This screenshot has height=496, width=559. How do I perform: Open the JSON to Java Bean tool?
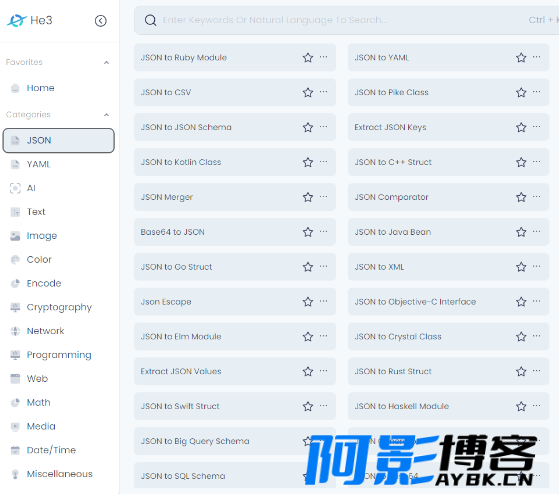click(x=448, y=232)
